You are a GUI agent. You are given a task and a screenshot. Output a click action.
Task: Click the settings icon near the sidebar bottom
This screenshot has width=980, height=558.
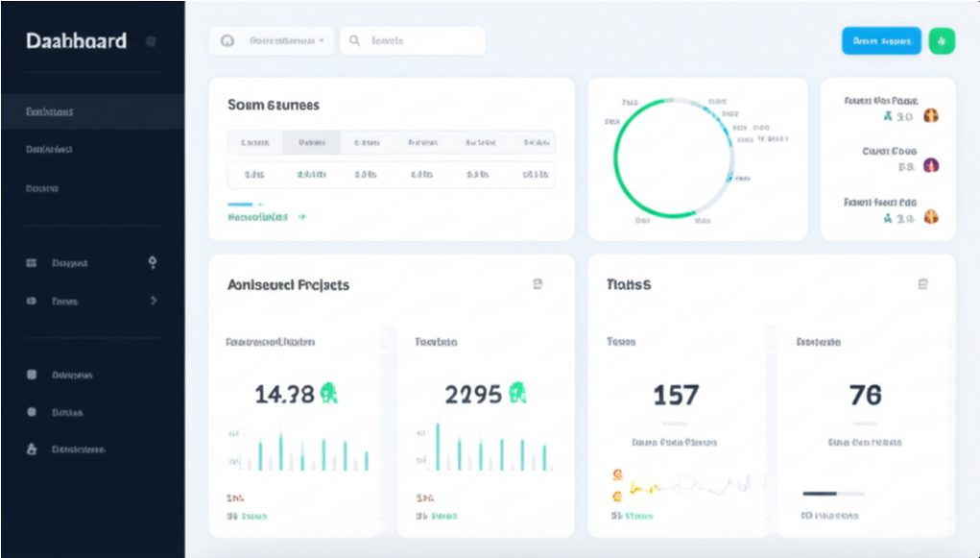pos(32,412)
